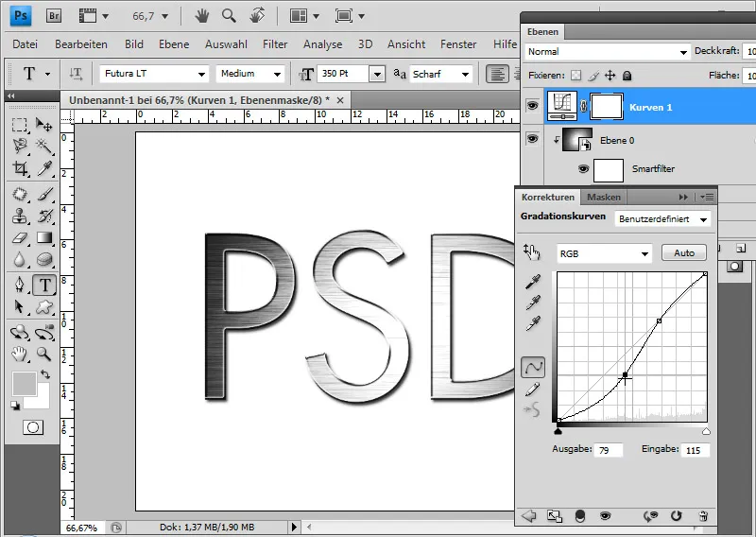Switch to pencil curve drawing mode

[532, 390]
